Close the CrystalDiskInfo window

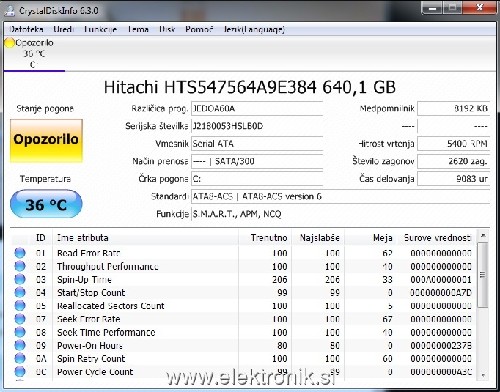click(480, 8)
